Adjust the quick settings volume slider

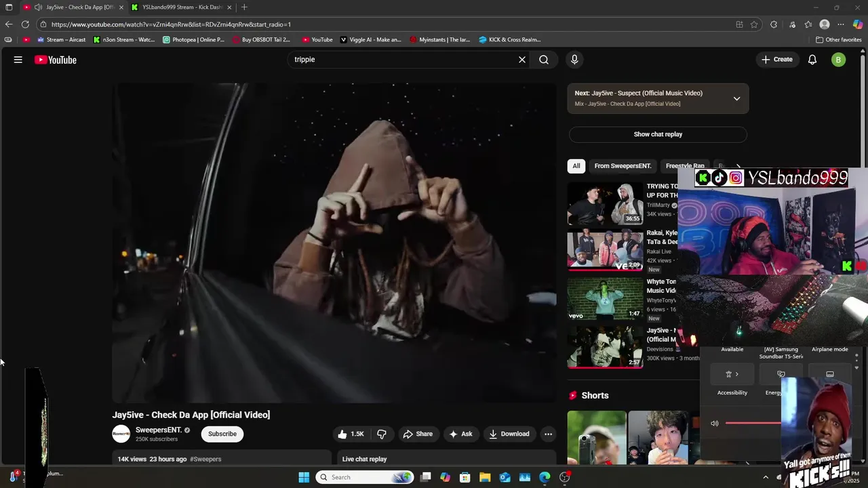click(x=753, y=424)
